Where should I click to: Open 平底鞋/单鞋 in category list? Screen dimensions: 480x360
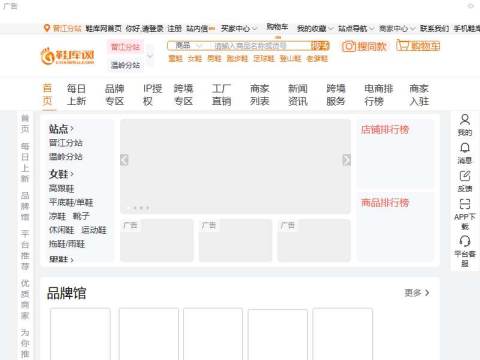[71, 202]
